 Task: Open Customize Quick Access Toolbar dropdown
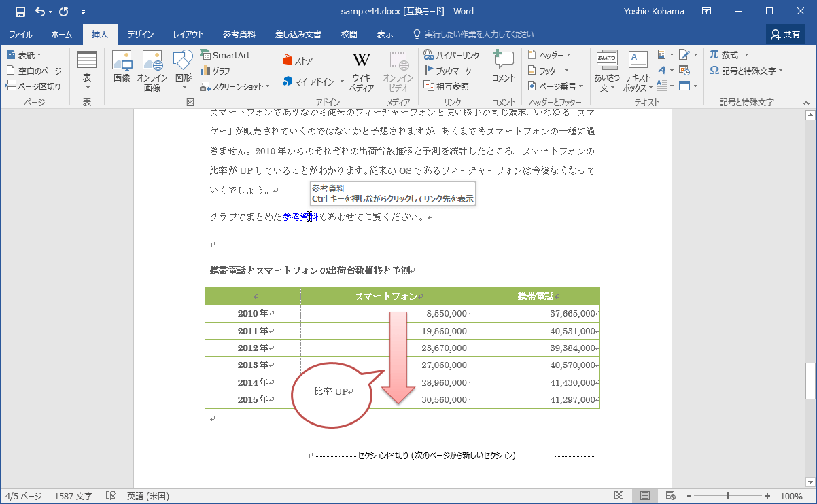[x=83, y=12]
